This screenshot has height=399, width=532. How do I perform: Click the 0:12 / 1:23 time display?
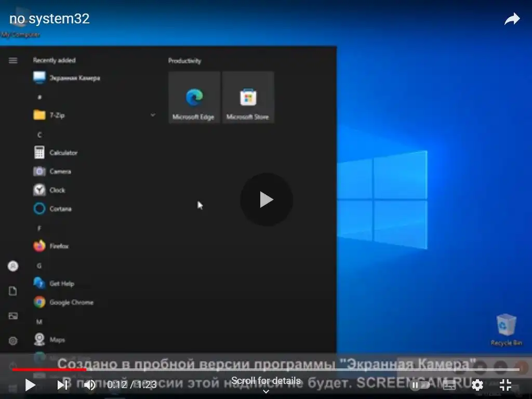(131, 384)
